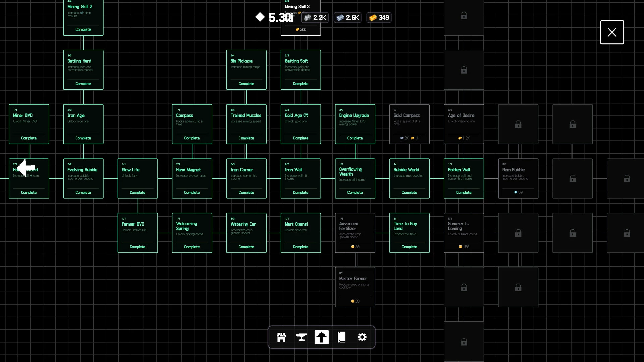Open the book journal tab
The width and height of the screenshot is (644, 362).
pos(342,337)
